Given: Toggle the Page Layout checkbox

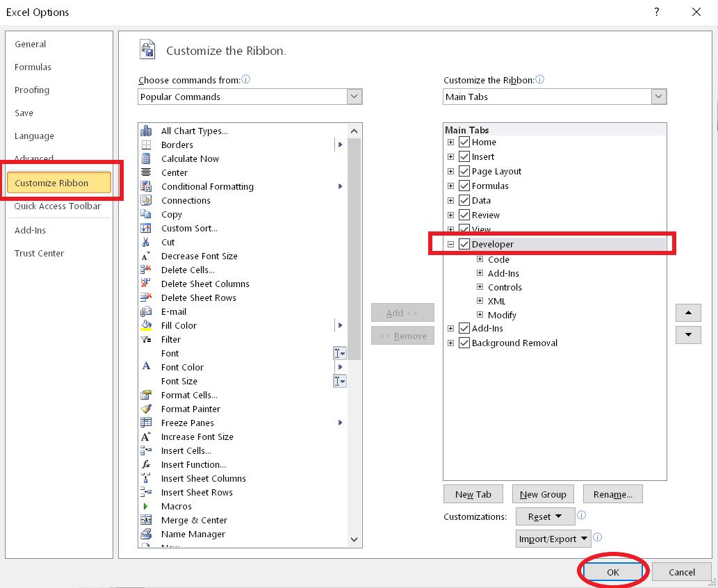Looking at the screenshot, I should [x=464, y=171].
